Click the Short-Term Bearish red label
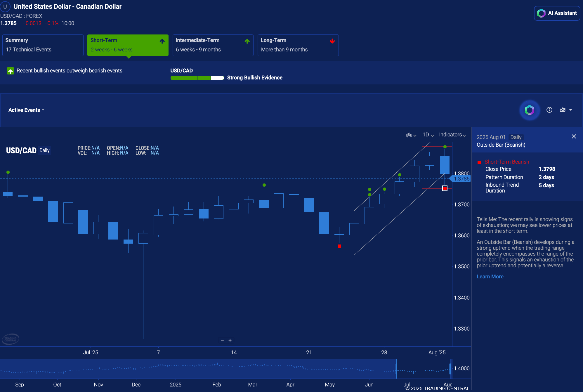The image size is (583, 392). 506,162
